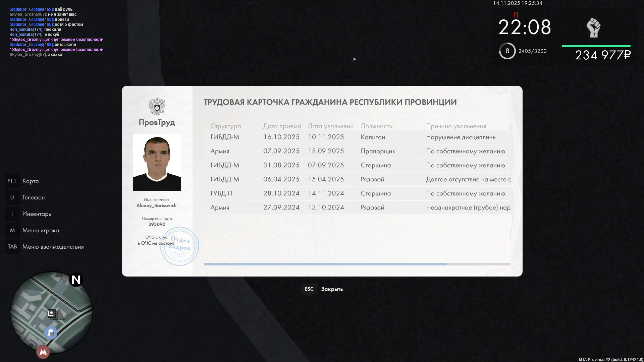Click the green health bar

[x=596, y=46]
